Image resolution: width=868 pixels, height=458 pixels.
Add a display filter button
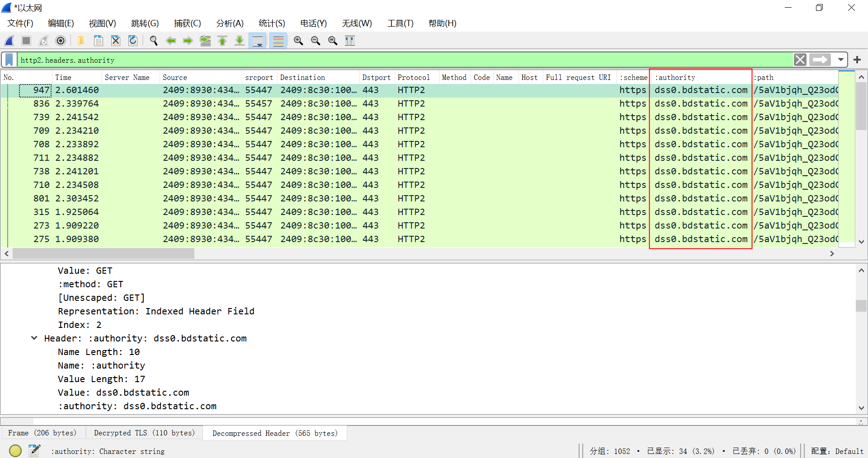(x=857, y=60)
